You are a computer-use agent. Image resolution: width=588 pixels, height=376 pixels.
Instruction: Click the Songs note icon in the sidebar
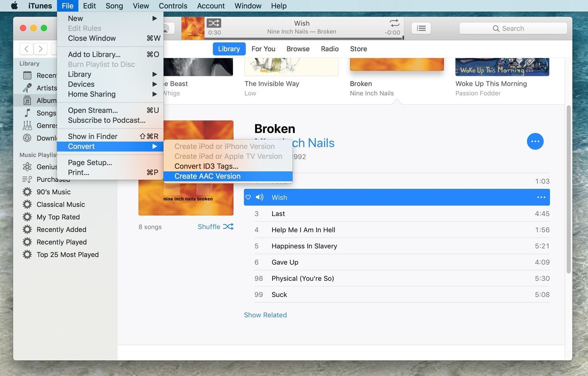click(x=27, y=113)
